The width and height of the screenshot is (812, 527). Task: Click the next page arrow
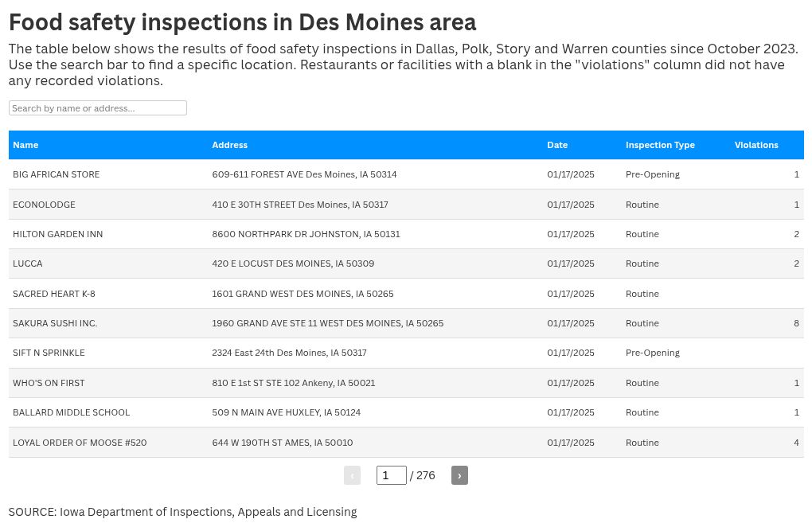coord(459,474)
